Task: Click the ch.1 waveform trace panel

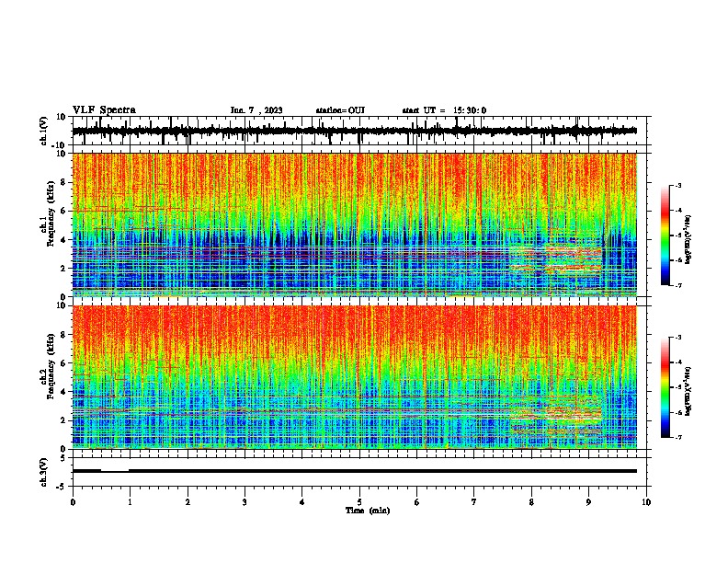Action: coord(359,131)
